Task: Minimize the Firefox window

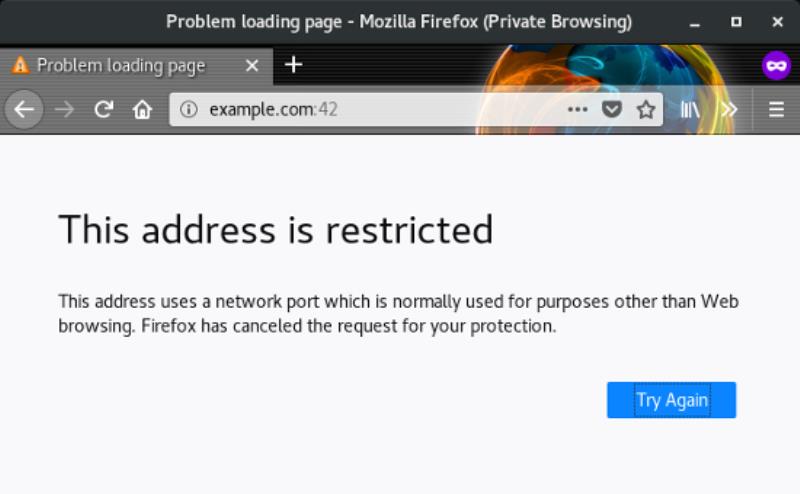Action: 694,22
